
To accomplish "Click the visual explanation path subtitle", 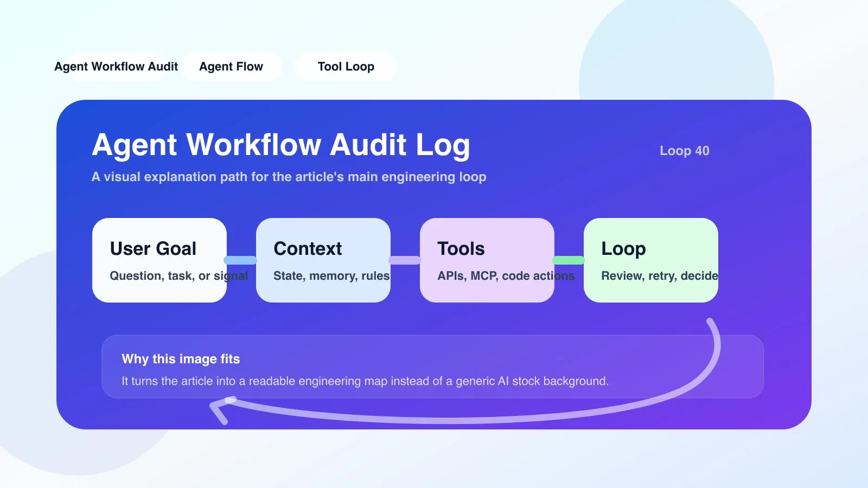I will pos(289,177).
